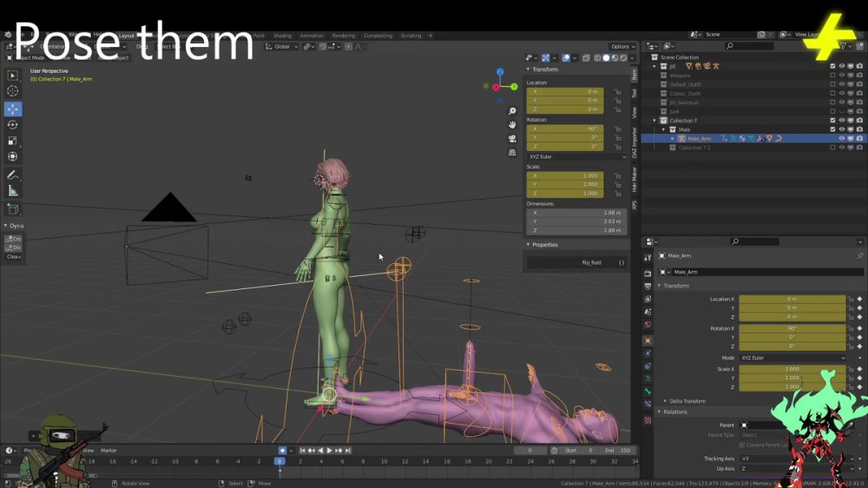
Task: Click the timeline End frame field
Action: click(x=619, y=451)
